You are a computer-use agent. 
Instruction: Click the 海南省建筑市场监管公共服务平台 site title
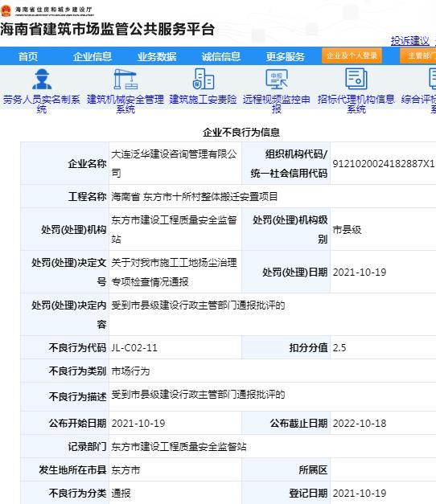pos(107,29)
